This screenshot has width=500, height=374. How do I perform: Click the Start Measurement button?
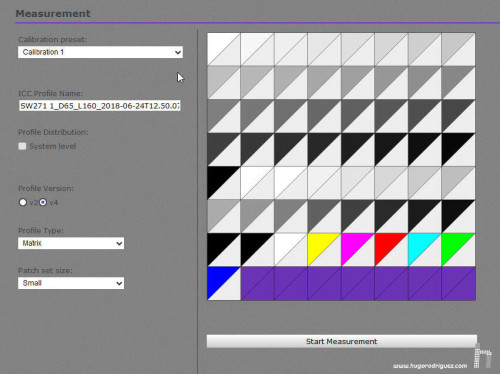(x=342, y=341)
